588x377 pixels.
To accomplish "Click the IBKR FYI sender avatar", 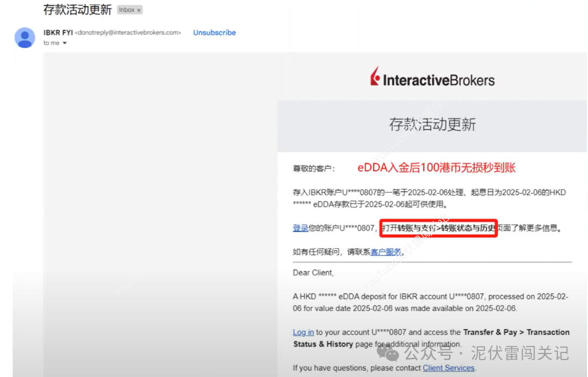I will pos(24,38).
